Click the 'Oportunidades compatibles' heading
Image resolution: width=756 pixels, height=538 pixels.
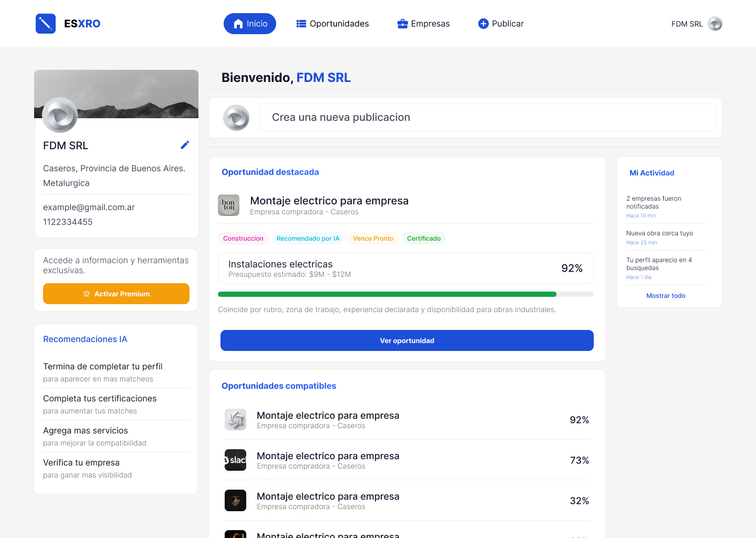click(279, 386)
